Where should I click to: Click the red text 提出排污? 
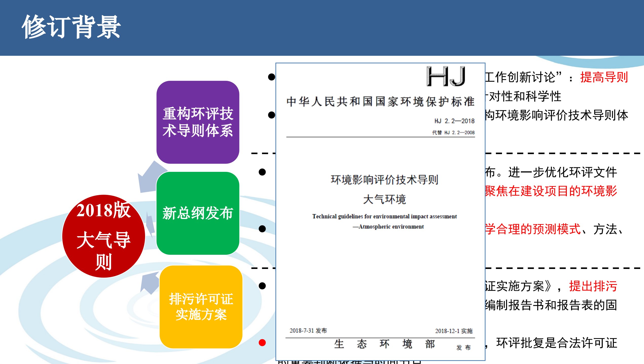[593, 286]
